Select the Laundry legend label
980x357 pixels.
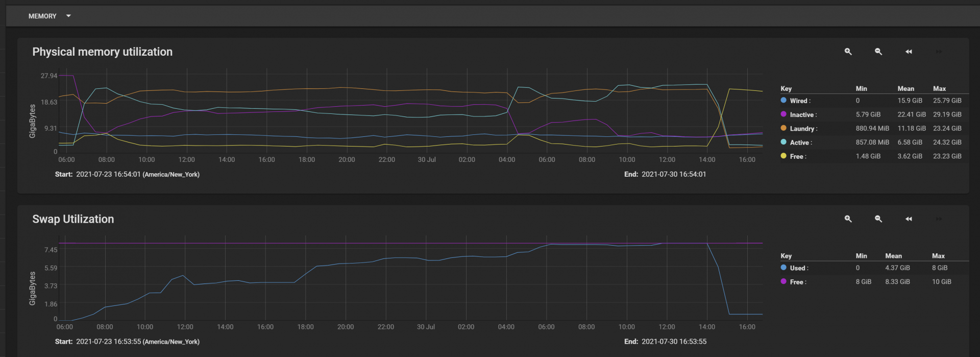(x=803, y=129)
